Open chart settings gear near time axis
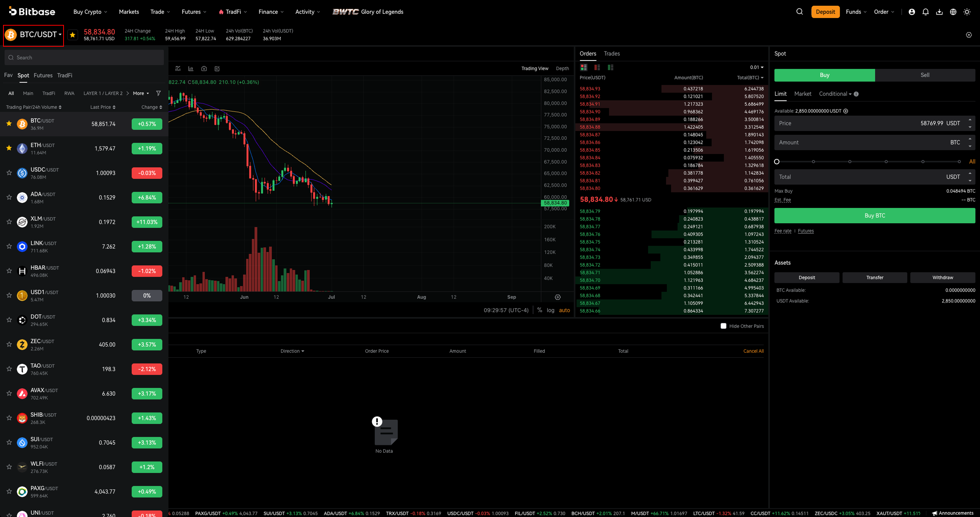This screenshot has width=980, height=517. pyautogui.click(x=558, y=297)
